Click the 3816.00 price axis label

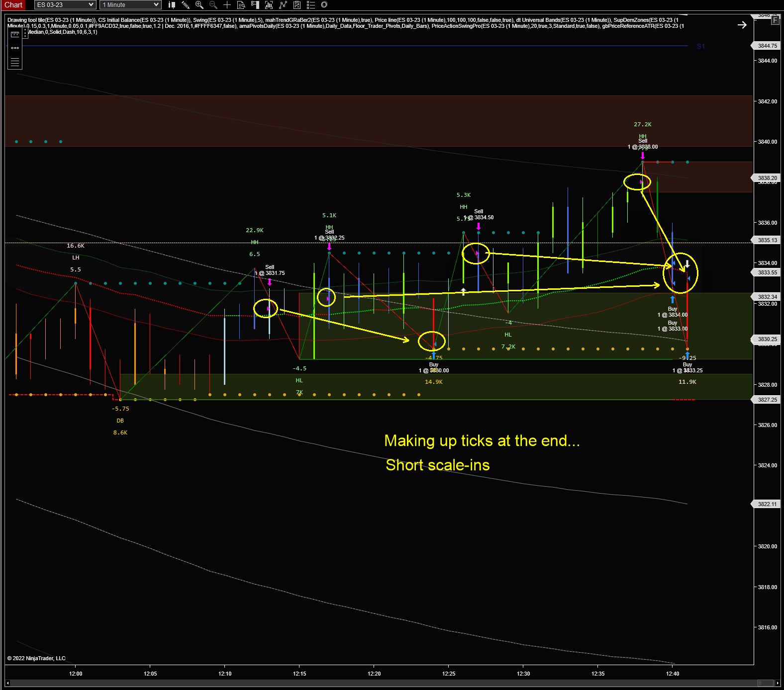coord(768,627)
